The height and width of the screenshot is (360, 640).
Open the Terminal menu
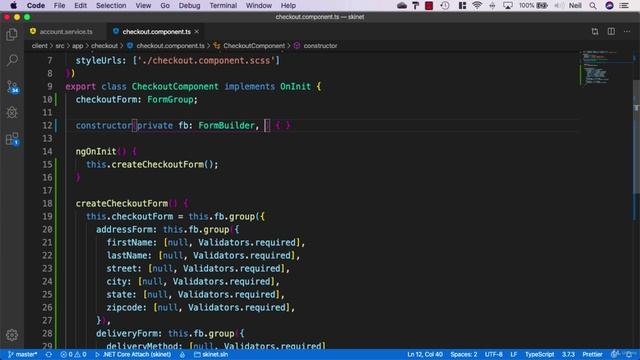[x=223, y=5]
